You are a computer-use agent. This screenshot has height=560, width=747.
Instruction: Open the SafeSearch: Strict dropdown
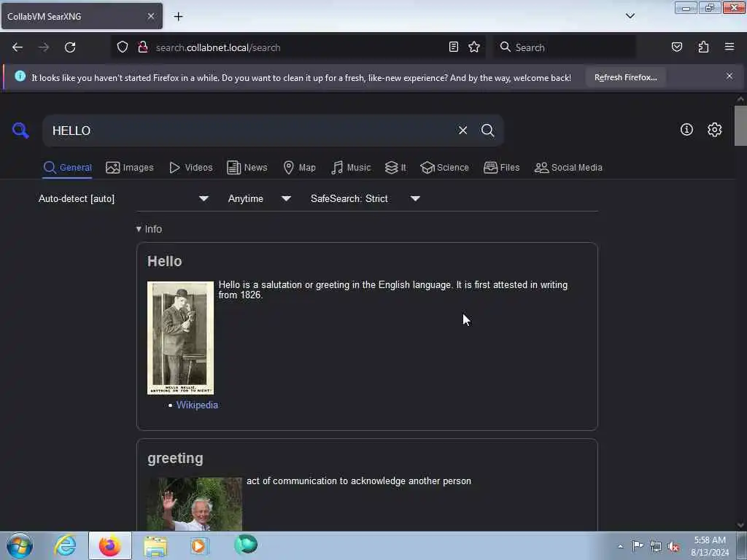pos(365,198)
